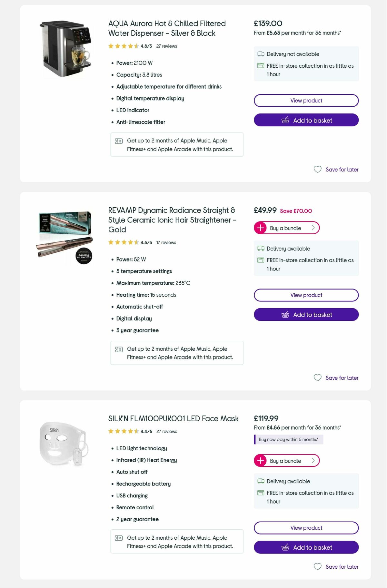Save the AQUA water dispenser for later
The height and width of the screenshot is (588, 387).
click(336, 169)
